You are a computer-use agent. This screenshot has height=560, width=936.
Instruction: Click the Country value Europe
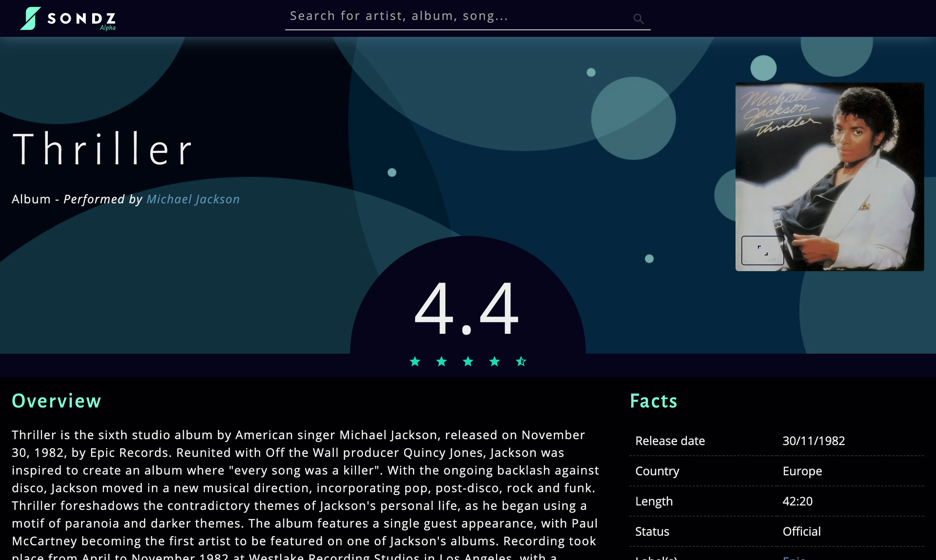pyautogui.click(x=802, y=471)
